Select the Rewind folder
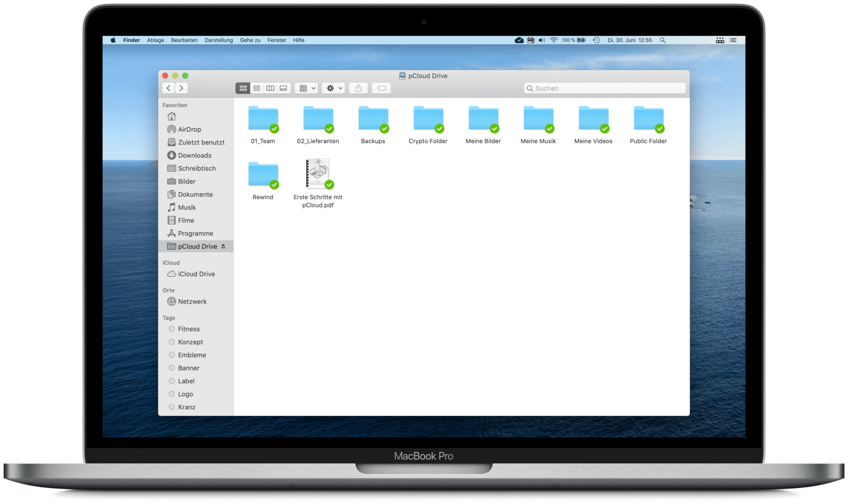848x504 pixels. click(x=263, y=181)
